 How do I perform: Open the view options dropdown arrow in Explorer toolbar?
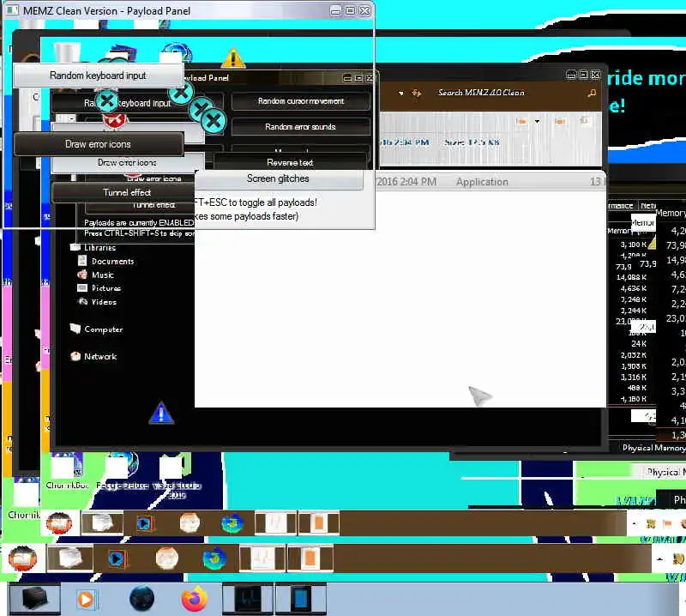[537, 121]
